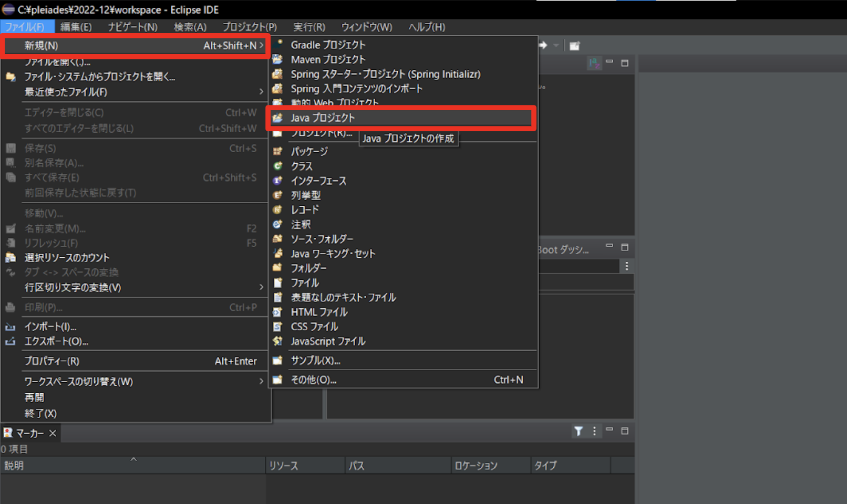
Task: Click the CSS ファイル icon
Action: 277,327
